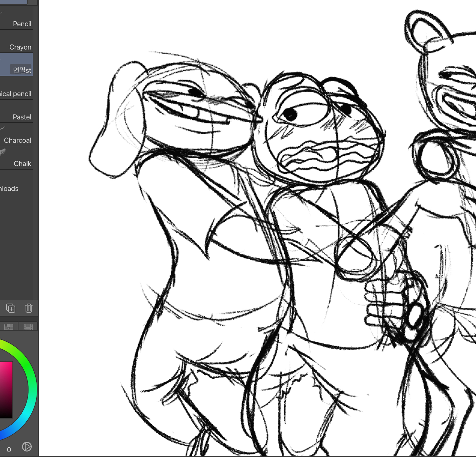
Task: Select the Crayon sub tool
Action: [16, 41]
